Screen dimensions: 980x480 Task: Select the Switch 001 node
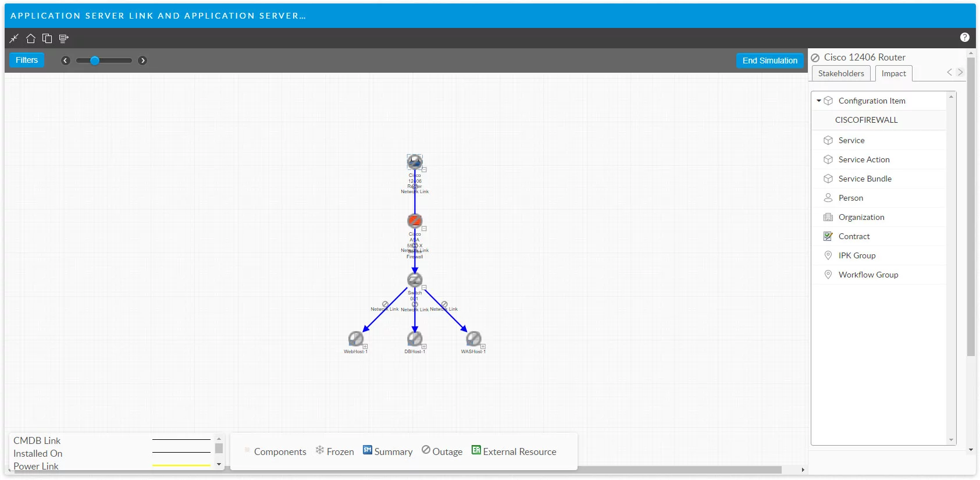click(x=415, y=280)
